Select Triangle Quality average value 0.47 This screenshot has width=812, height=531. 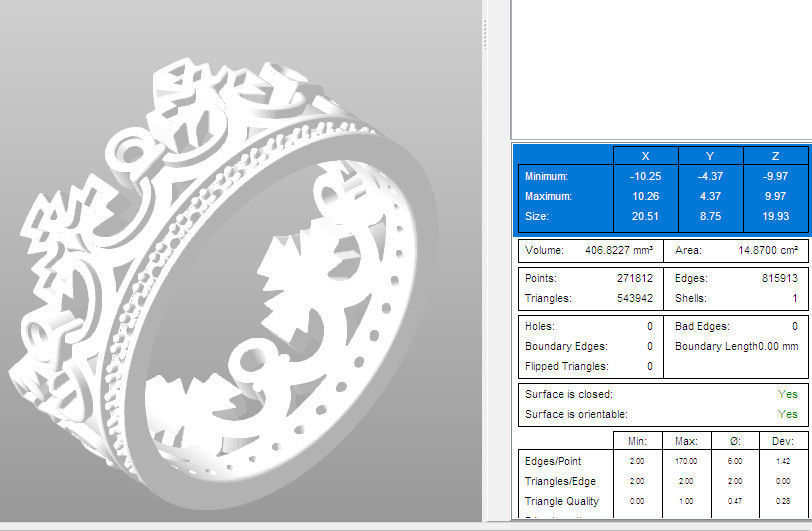(735, 501)
